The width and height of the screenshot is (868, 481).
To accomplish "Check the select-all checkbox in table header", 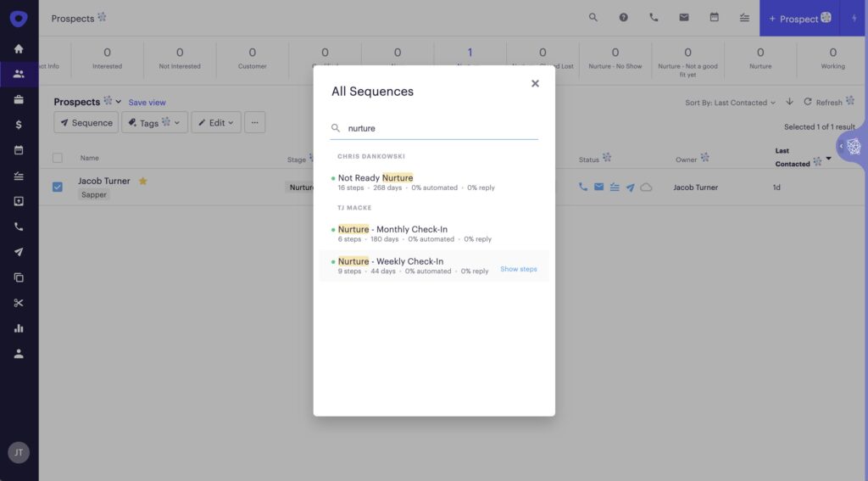I will (x=58, y=158).
